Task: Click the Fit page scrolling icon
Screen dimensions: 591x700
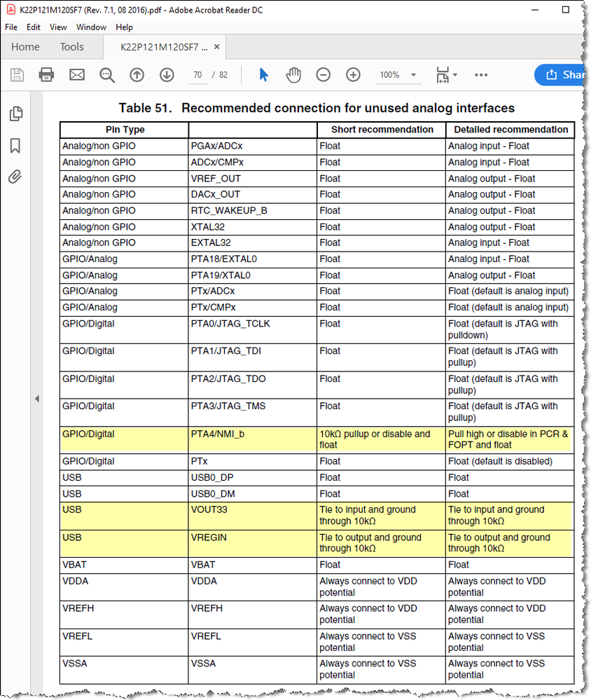Action: 443,74
